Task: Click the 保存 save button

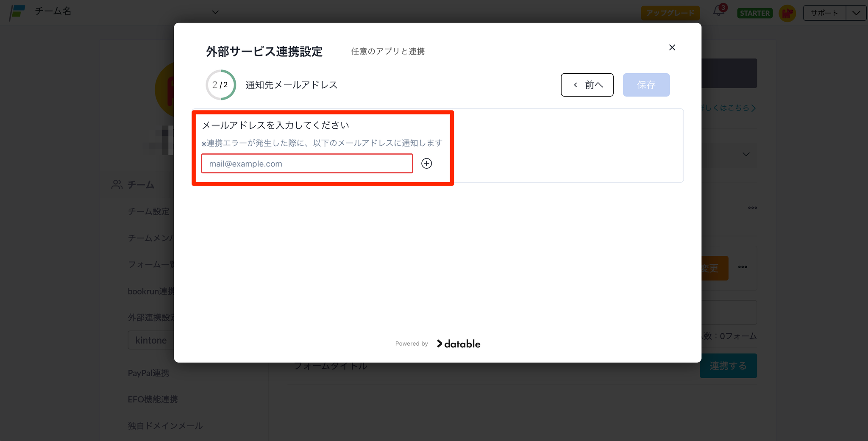Action: tap(646, 85)
